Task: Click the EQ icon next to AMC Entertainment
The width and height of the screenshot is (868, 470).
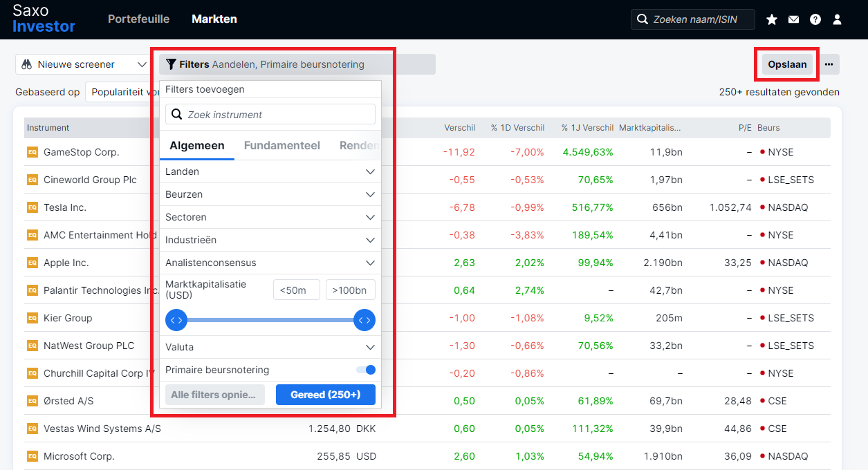Action: click(32, 235)
